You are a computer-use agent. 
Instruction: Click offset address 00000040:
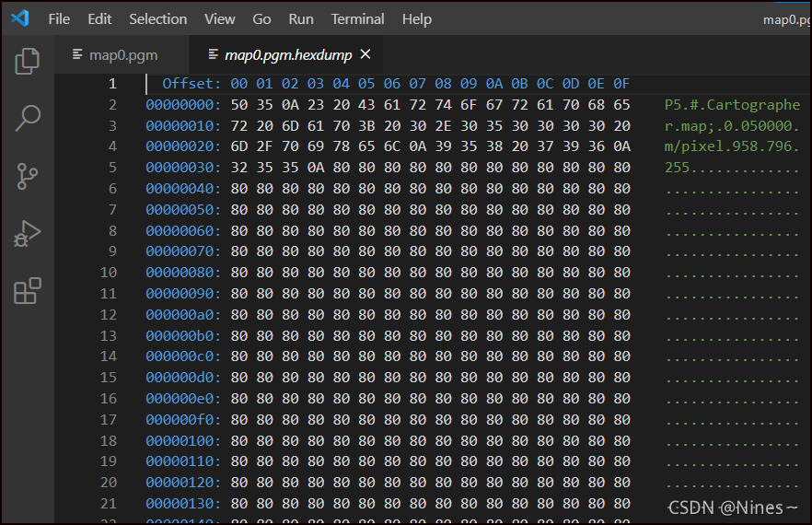183,188
